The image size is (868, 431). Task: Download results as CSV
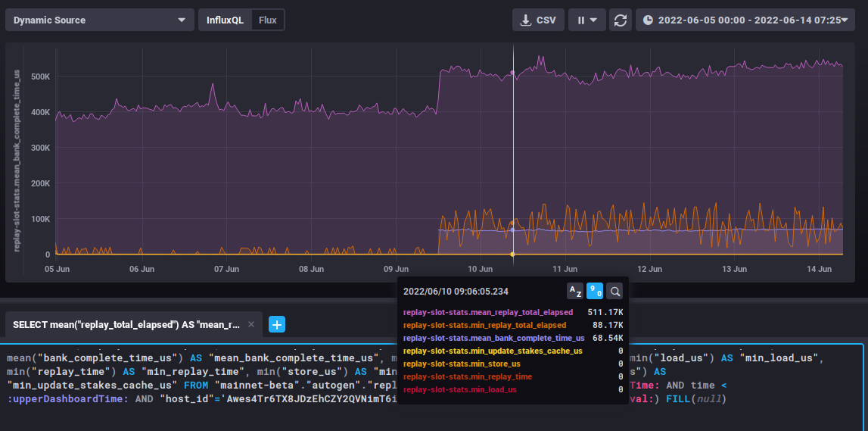click(x=538, y=20)
